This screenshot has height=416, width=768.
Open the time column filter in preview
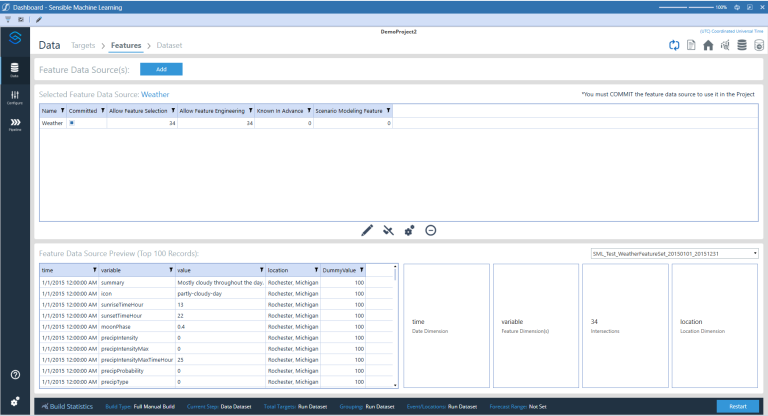[95, 270]
